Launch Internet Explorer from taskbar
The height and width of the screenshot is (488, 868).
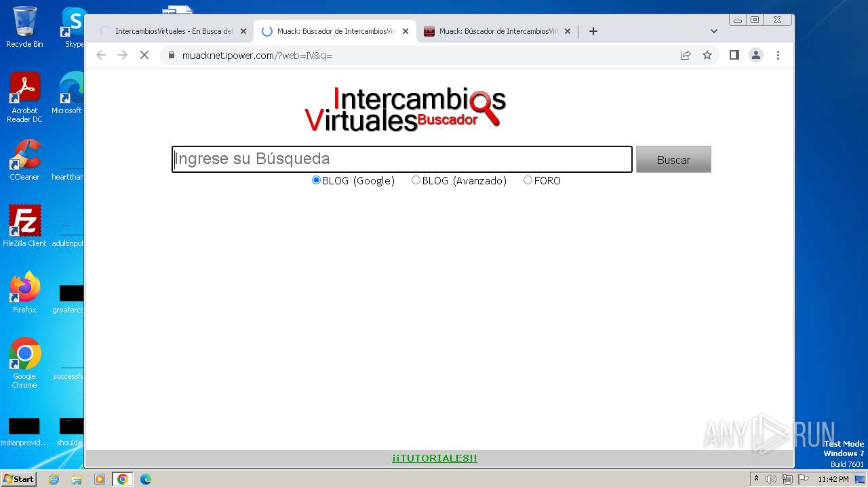pos(54,479)
